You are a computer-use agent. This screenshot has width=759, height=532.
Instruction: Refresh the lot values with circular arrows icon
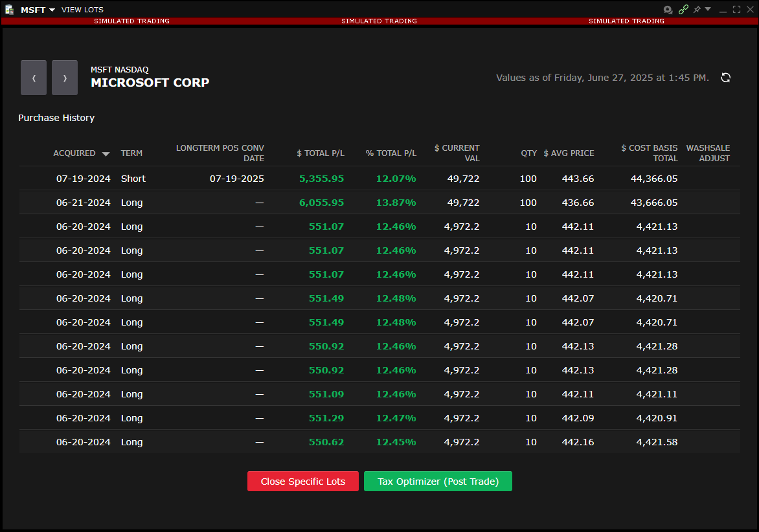tap(725, 78)
